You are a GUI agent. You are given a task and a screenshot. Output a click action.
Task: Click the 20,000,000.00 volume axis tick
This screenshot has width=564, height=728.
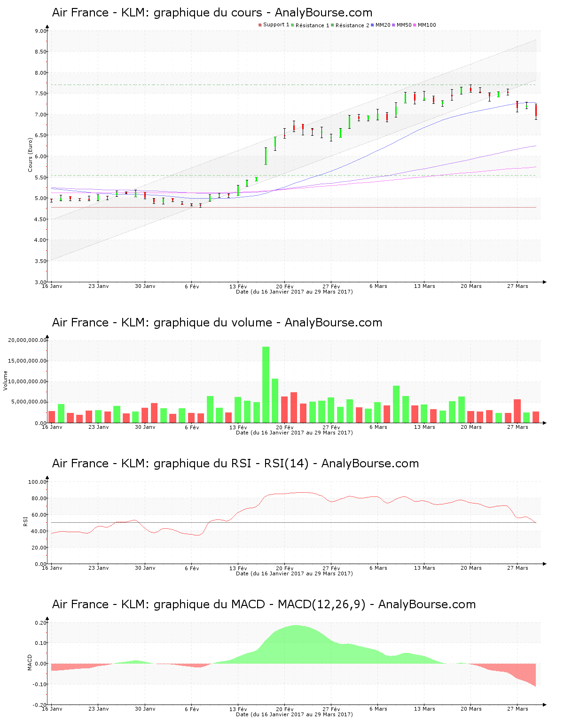coord(27,340)
